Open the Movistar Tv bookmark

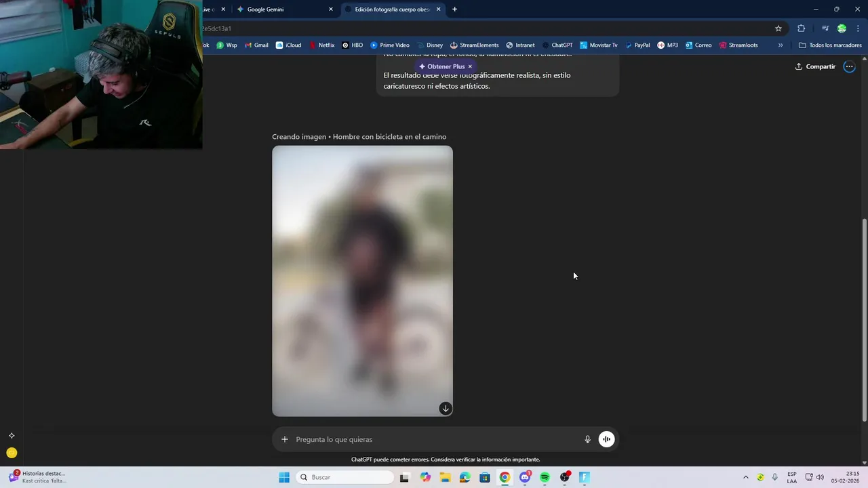point(599,45)
